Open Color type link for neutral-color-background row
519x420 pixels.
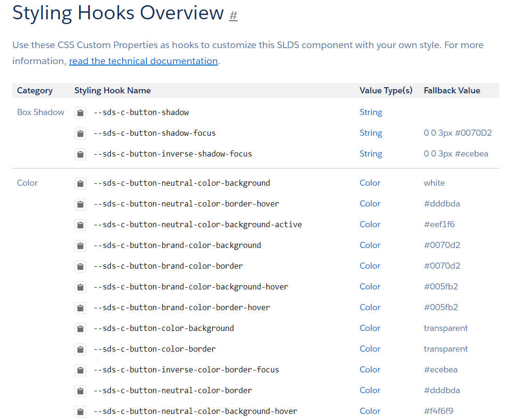coord(370,183)
